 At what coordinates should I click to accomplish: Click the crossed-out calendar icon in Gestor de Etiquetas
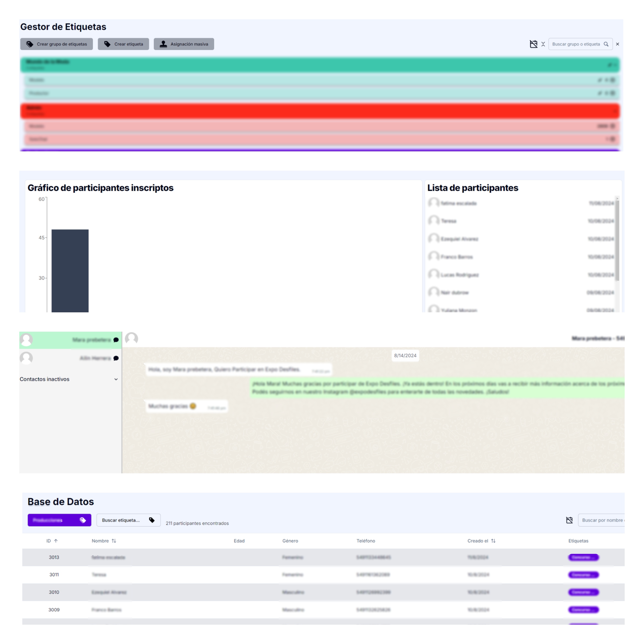coord(533,44)
